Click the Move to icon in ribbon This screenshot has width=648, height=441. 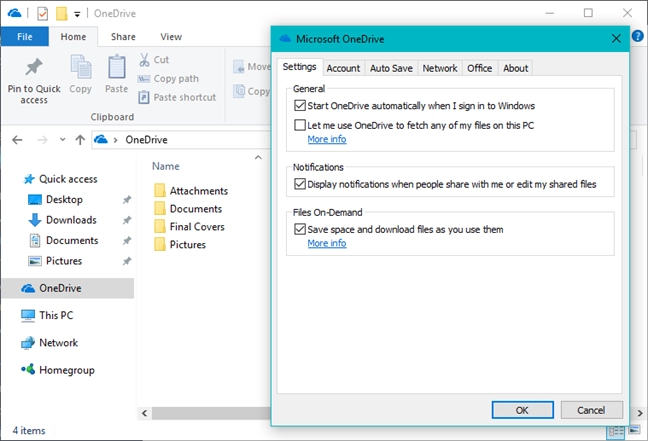click(239, 67)
